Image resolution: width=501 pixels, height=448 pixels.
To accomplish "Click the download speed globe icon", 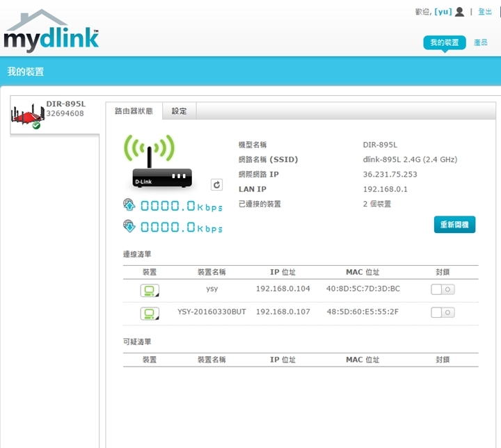I will pos(129,226).
